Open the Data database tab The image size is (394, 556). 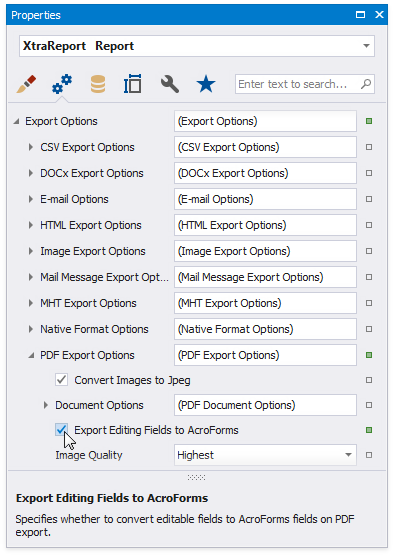coord(98,84)
